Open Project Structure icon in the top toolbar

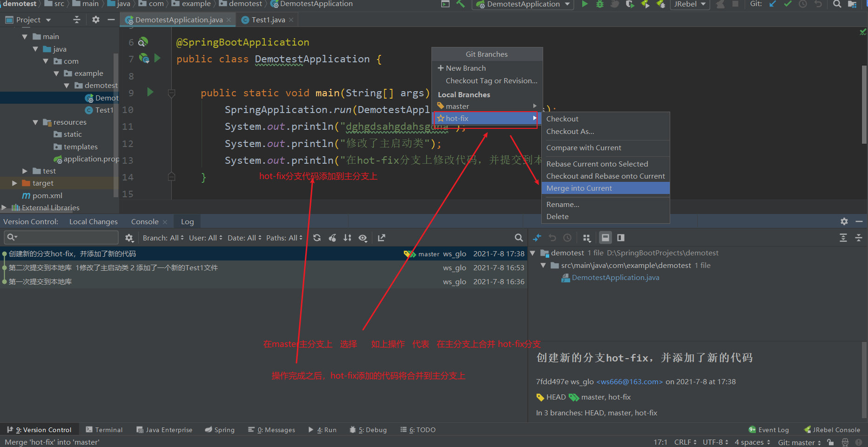pos(852,4)
